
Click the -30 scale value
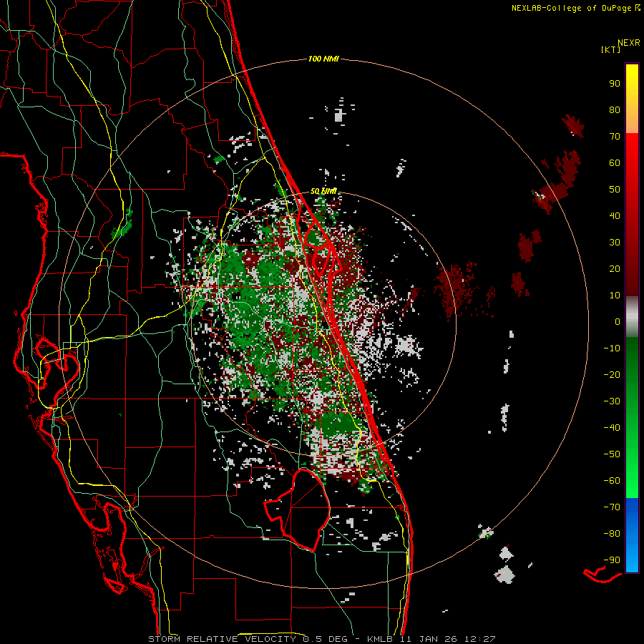click(x=612, y=401)
